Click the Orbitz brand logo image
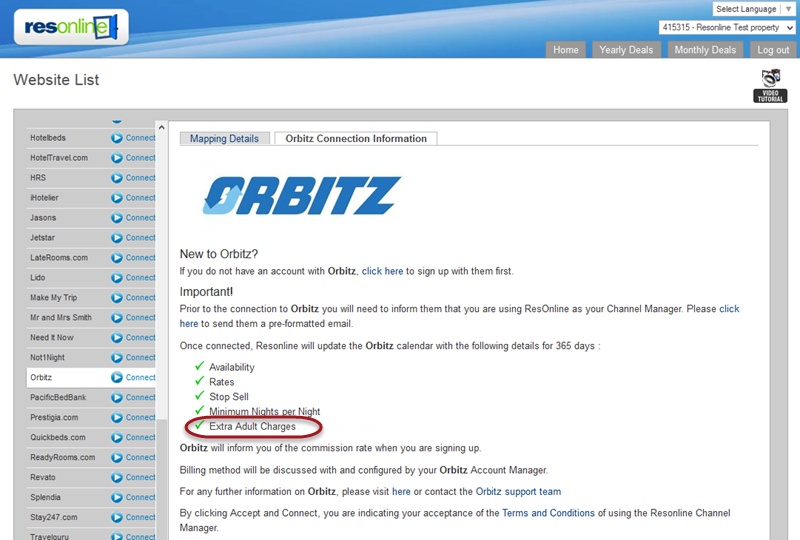Image resolution: width=800 pixels, height=540 pixels. [x=302, y=195]
